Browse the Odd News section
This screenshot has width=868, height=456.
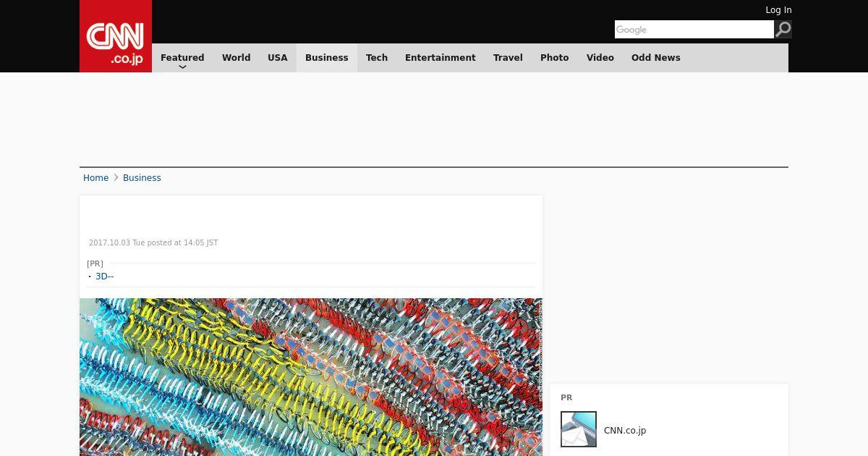click(656, 58)
